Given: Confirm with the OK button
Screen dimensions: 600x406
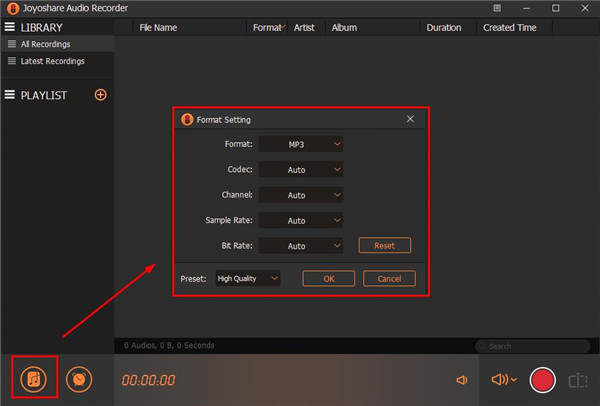Looking at the screenshot, I should (329, 279).
